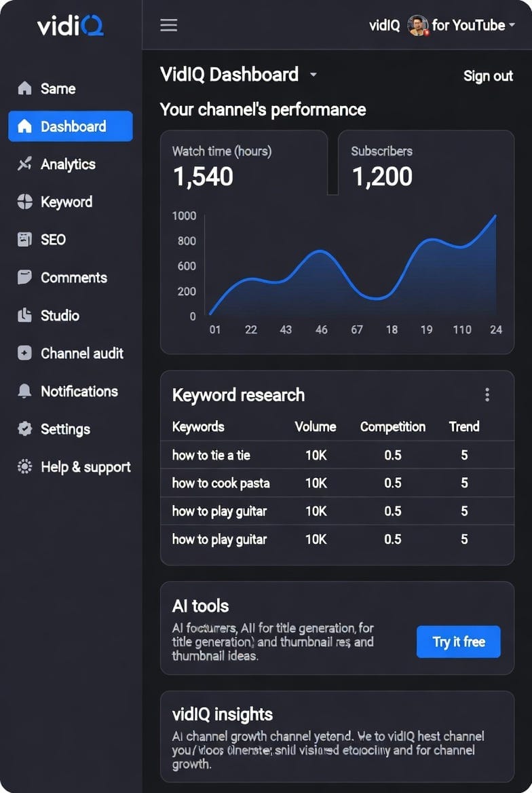Select the Watch time (hours) card
The image size is (532, 793).
244,163
